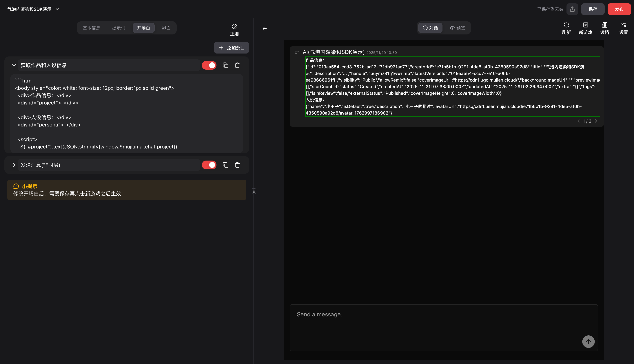Switch to the 预览 tab
Image resolution: width=634 pixels, height=364 pixels.
[458, 28]
